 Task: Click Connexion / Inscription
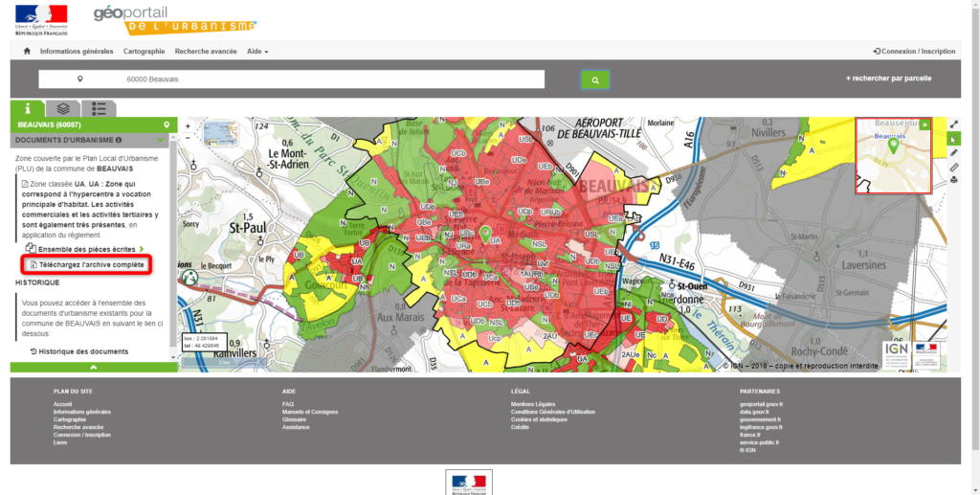(x=914, y=52)
